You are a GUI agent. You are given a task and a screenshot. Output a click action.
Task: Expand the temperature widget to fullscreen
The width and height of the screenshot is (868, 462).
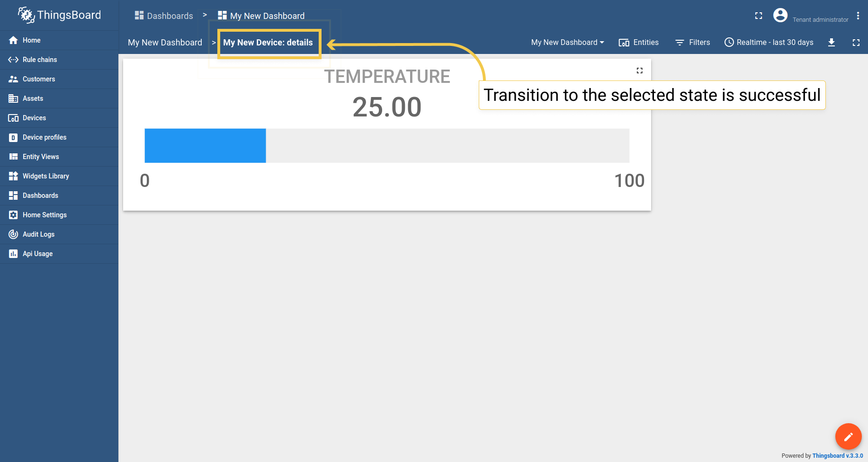640,71
